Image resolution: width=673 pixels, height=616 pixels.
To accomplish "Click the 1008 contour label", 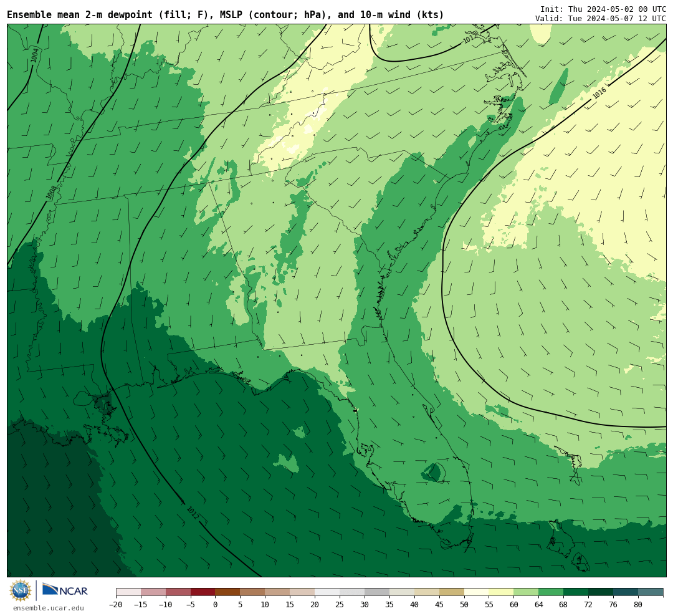I will [51, 193].
